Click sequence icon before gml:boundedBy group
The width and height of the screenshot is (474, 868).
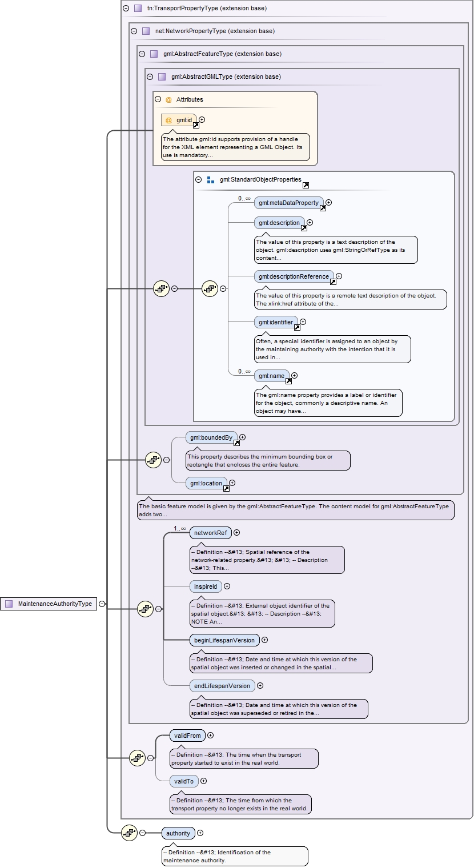coord(154,460)
